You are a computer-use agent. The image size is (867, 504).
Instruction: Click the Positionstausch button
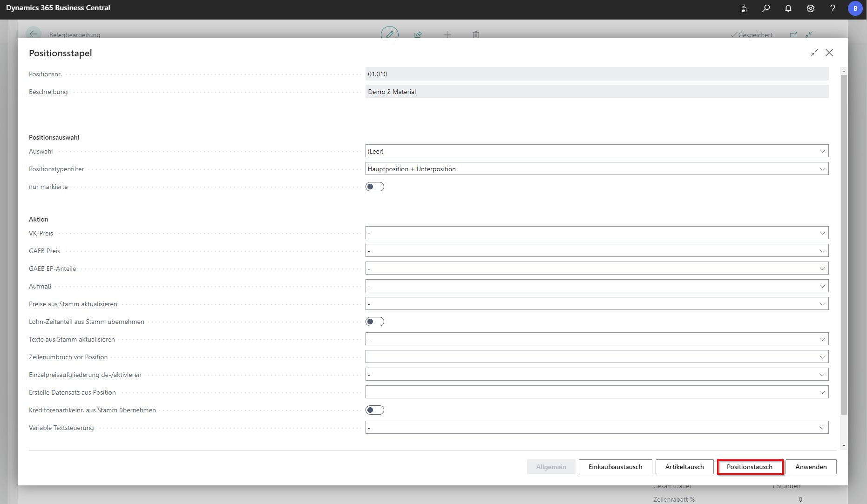pyautogui.click(x=750, y=467)
